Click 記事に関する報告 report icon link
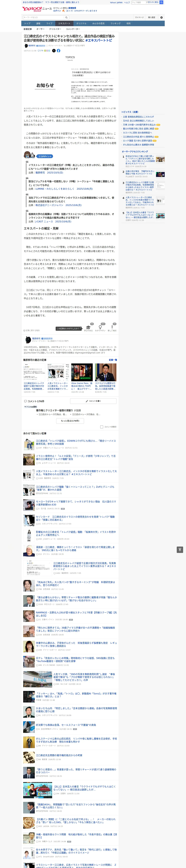The image size is (186, 868). tap(31, 331)
